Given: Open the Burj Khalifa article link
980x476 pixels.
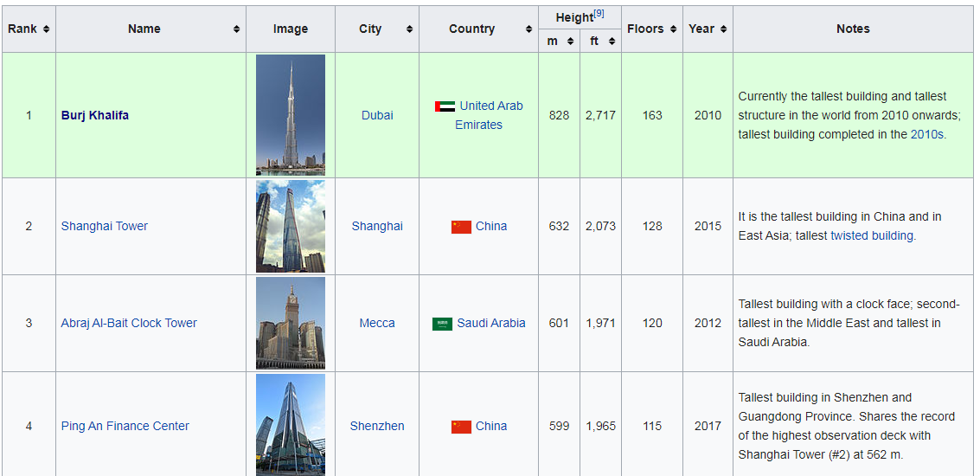Looking at the screenshot, I should pos(95,116).
